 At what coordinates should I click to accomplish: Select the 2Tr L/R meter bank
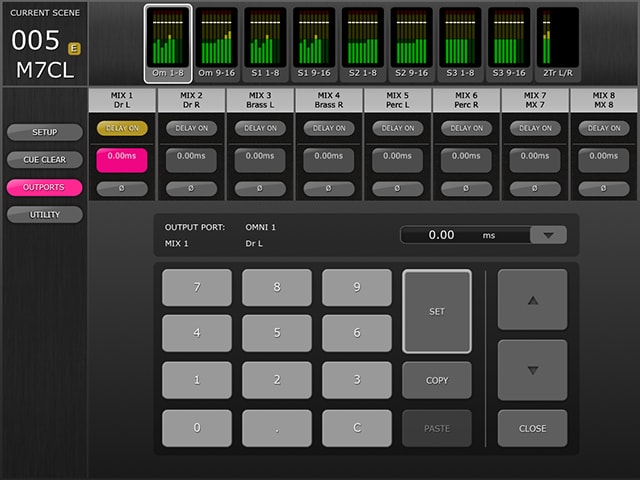click(x=557, y=42)
